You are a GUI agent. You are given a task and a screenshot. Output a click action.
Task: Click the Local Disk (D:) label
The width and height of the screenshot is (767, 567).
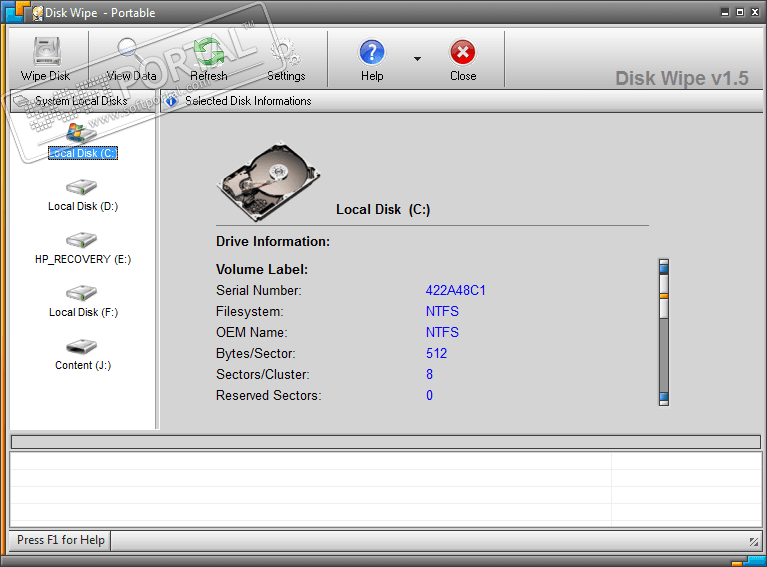[x=83, y=206]
